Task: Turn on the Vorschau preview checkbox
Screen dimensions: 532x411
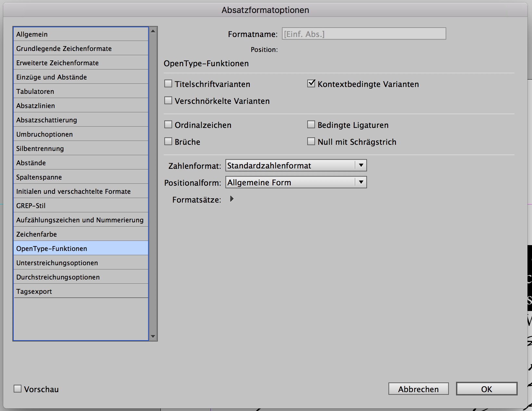Action: pyautogui.click(x=18, y=389)
